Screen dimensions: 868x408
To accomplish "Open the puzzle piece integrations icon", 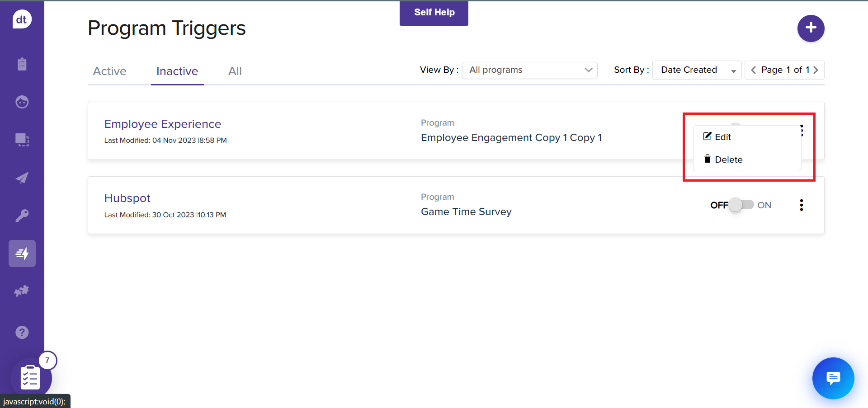I will pyautogui.click(x=22, y=291).
